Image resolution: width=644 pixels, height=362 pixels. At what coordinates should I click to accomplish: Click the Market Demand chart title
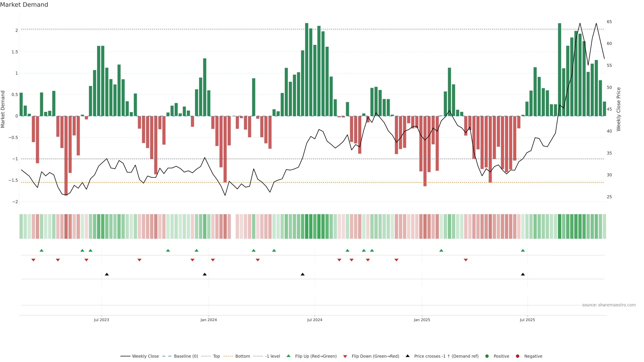pyautogui.click(x=24, y=5)
